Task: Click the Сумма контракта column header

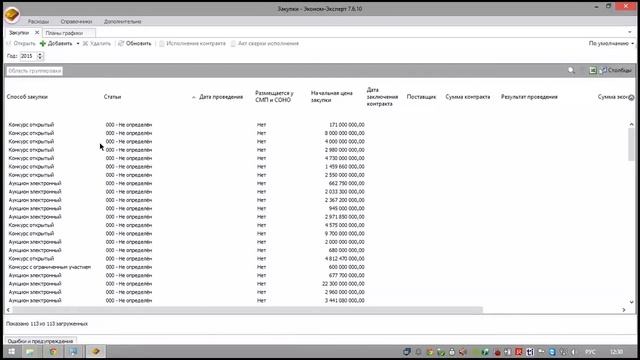Action: coord(468,97)
